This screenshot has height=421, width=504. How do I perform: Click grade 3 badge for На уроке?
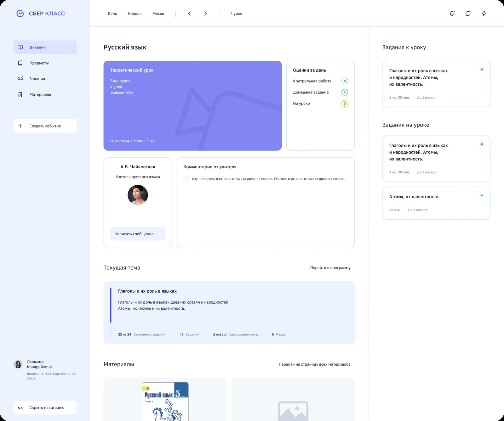(345, 104)
